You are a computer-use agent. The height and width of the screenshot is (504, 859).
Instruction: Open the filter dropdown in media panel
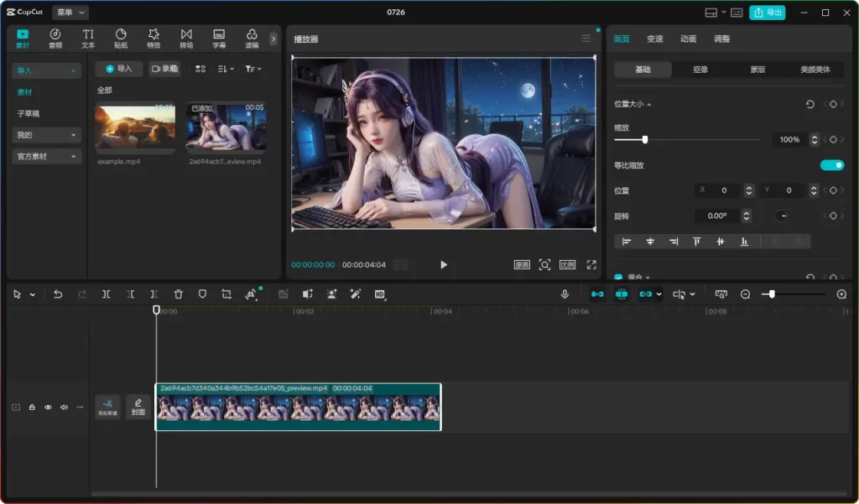(x=252, y=69)
